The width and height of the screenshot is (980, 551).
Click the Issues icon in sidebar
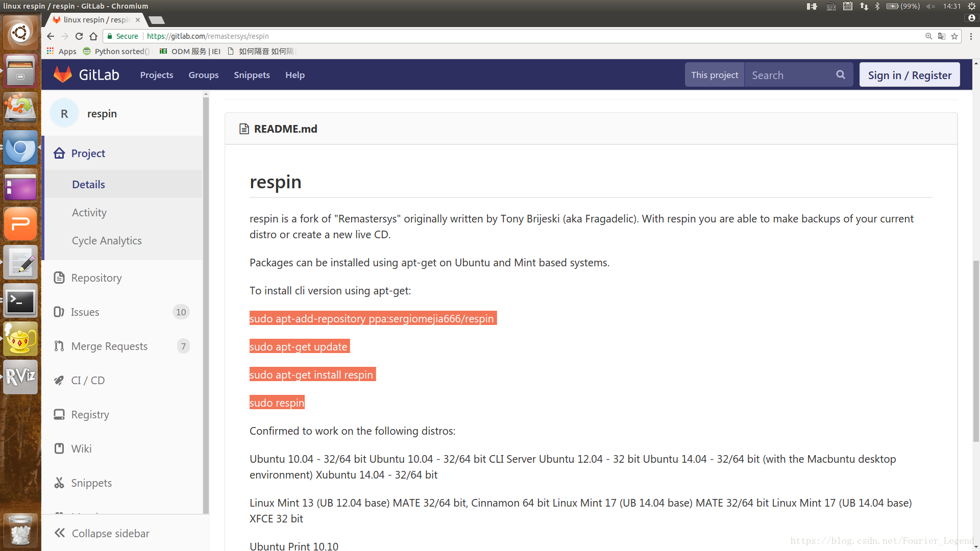pyautogui.click(x=59, y=312)
